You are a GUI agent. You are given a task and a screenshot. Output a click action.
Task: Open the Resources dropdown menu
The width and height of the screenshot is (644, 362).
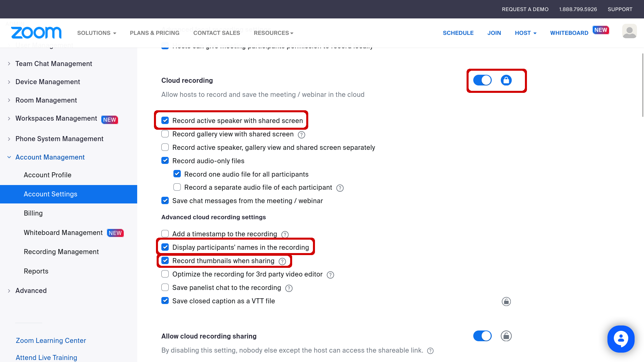point(274,33)
